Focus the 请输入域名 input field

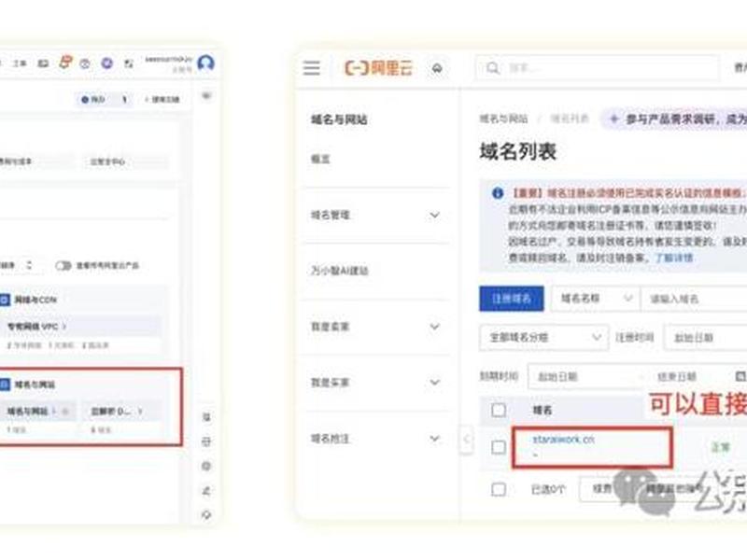click(695, 299)
